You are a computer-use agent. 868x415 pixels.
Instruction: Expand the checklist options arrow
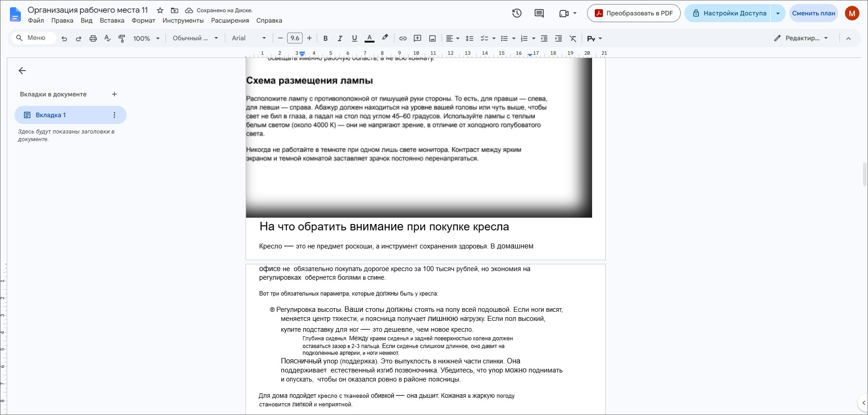click(493, 38)
